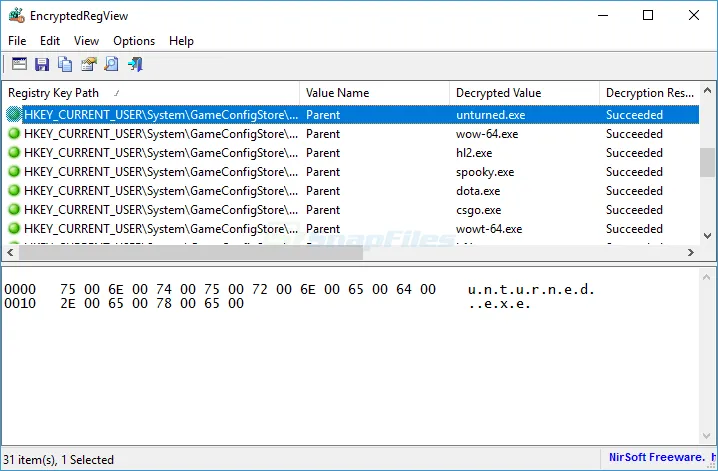Open the File menu
This screenshot has height=471, width=718.
tap(17, 41)
